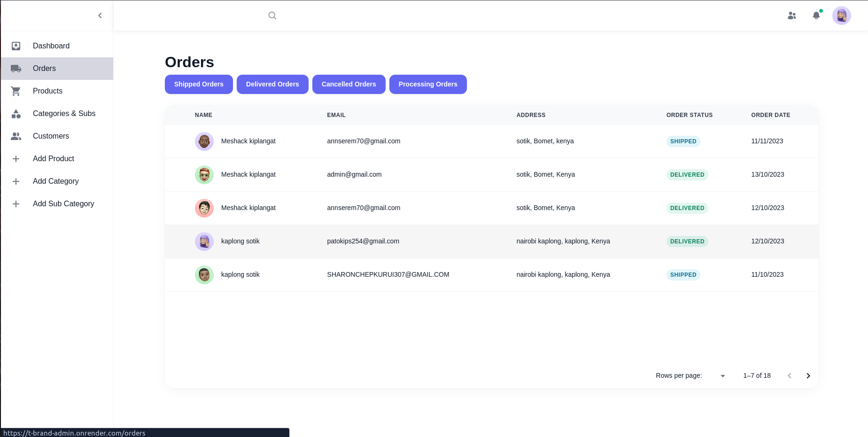Show Cancelled Orders
The image size is (868, 437).
[x=349, y=85]
